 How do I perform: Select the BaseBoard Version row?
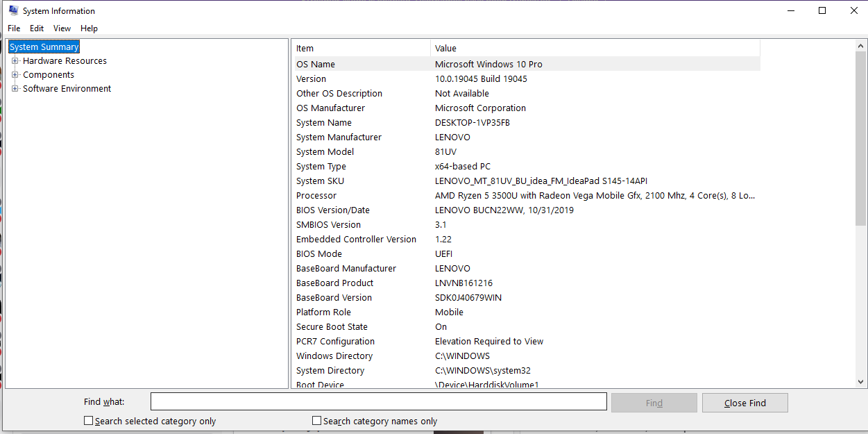[526, 297]
